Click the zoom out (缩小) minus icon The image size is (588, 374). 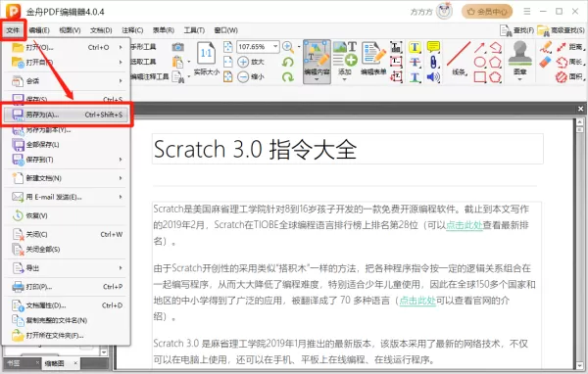tap(243, 76)
